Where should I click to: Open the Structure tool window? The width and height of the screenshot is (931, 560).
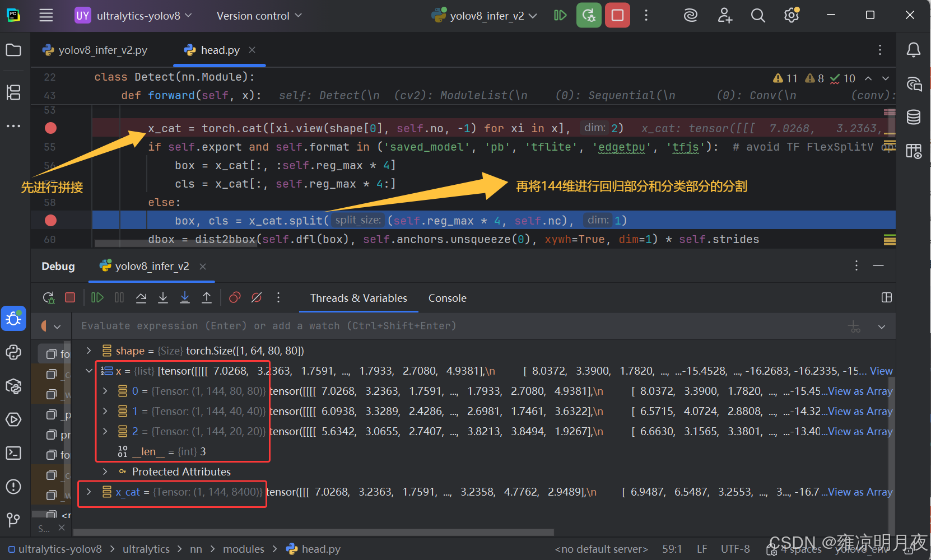point(13,92)
